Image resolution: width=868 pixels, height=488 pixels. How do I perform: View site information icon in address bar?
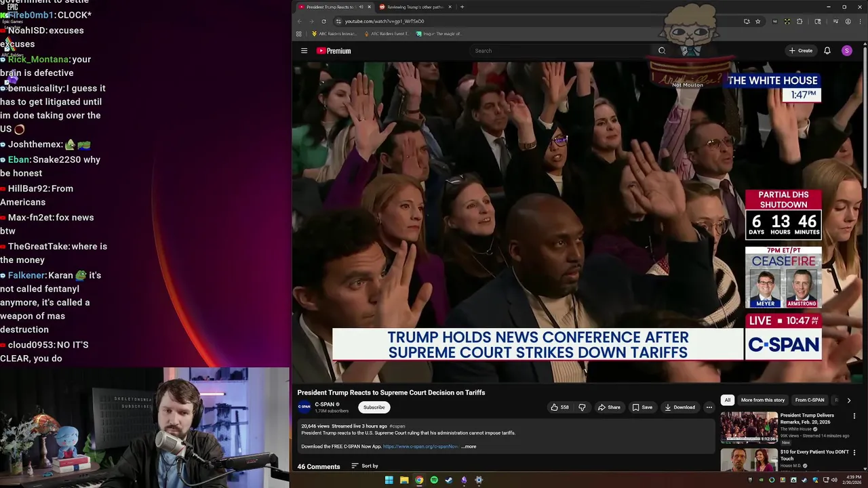click(338, 21)
